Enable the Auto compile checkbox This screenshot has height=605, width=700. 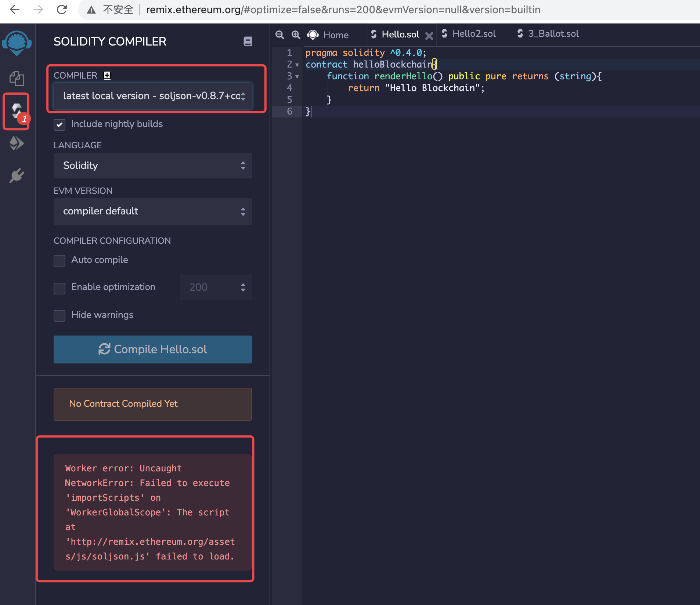(59, 260)
